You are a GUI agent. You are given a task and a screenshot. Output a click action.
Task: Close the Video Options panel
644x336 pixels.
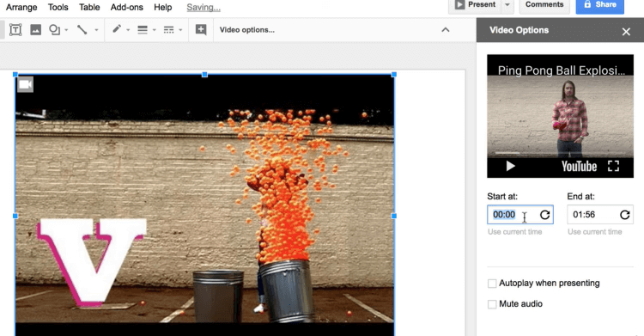[626, 31]
